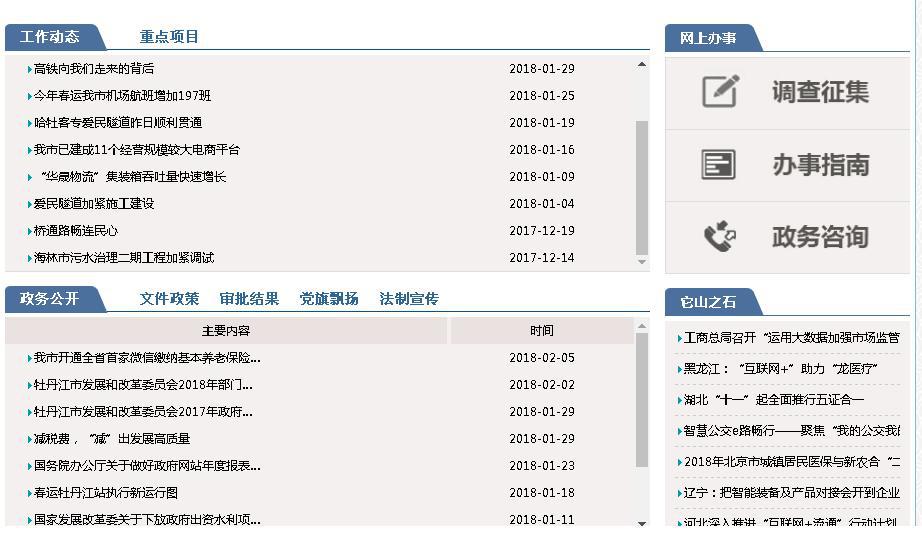Click the 办事指南 document icon
The image size is (922, 534).
pos(718,165)
